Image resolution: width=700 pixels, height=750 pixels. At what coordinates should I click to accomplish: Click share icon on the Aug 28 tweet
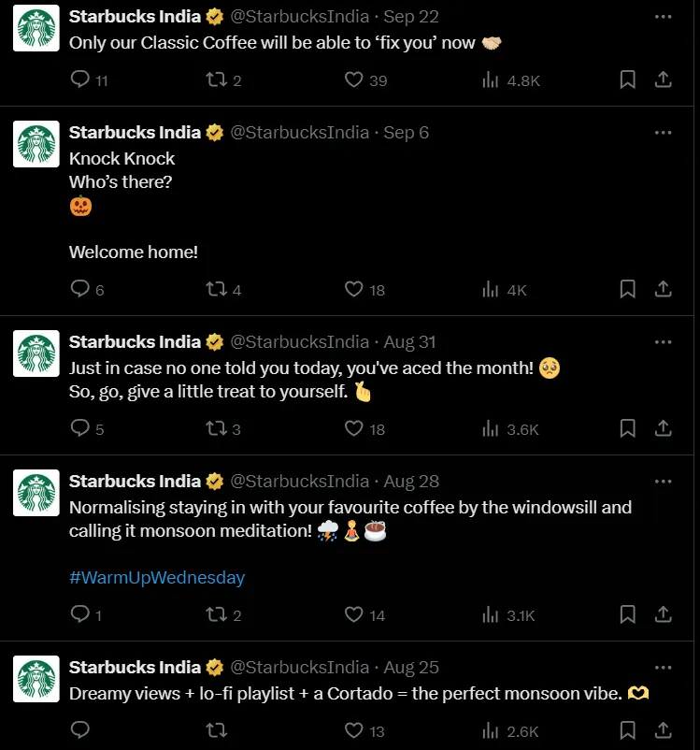pyautogui.click(x=664, y=614)
